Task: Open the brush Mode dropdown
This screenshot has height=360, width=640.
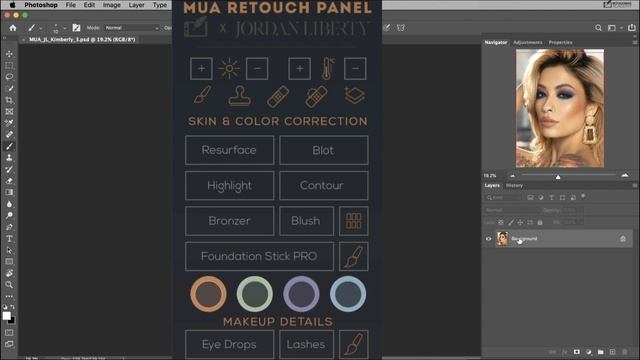Action: [x=131, y=28]
